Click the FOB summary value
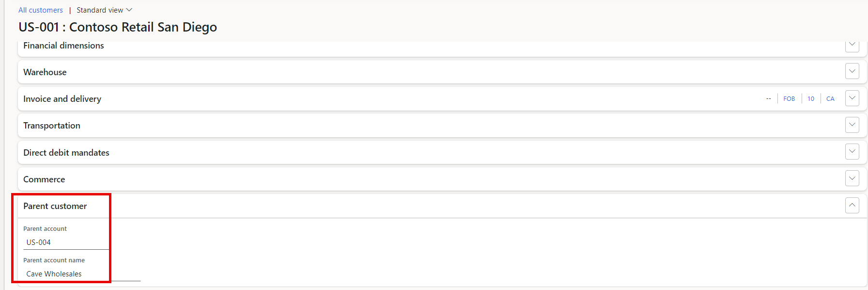868x290 pixels. [789, 99]
